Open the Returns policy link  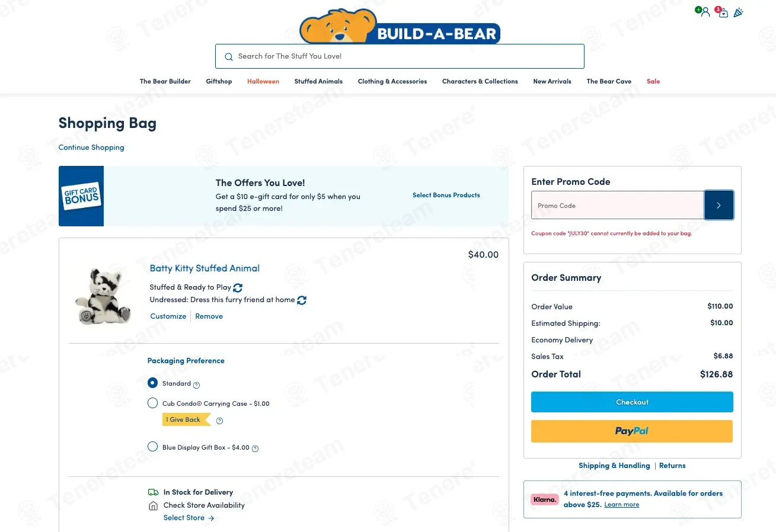pyautogui.click(x=672, y=466)
